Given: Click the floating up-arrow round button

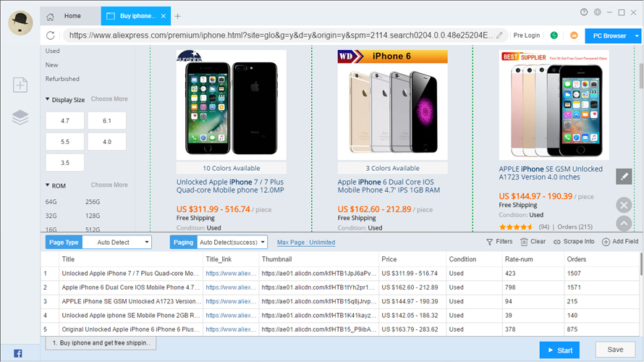Looking at the screenshot, I should [624, 224].
